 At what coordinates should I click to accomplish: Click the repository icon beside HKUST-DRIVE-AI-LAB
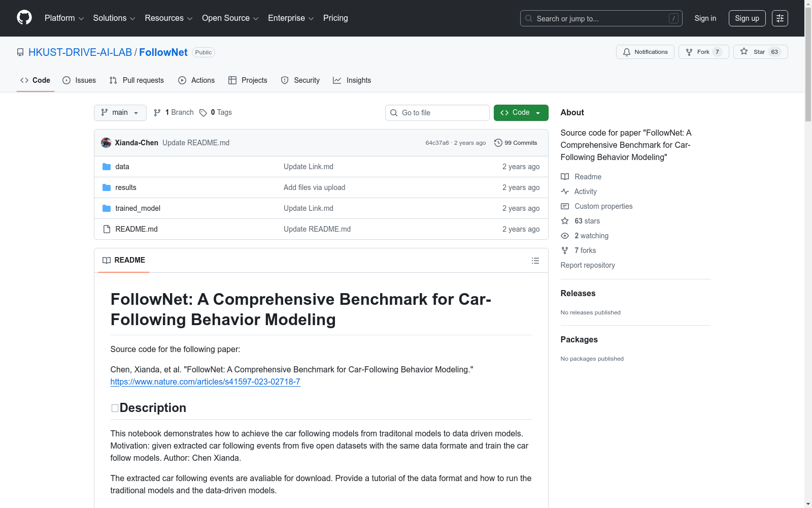coord(20,52)
